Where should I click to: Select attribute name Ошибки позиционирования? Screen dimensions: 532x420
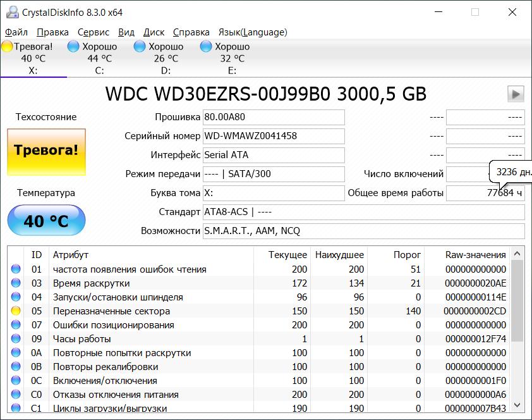tap(114, 325)
